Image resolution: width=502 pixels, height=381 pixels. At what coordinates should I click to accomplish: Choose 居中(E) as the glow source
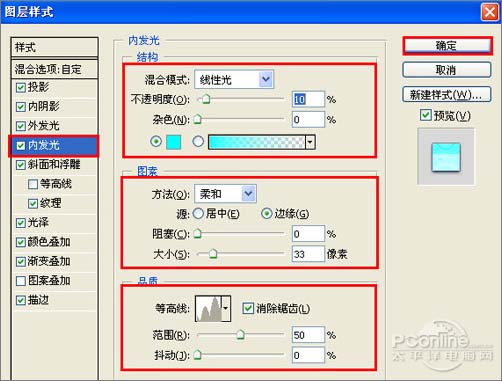(198, 214)
